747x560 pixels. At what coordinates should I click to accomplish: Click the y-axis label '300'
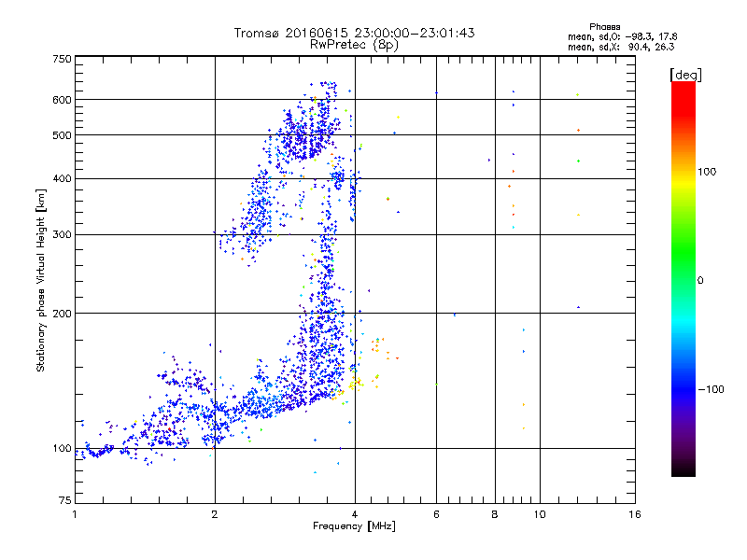pyautogui.click(x=63, y=235)
